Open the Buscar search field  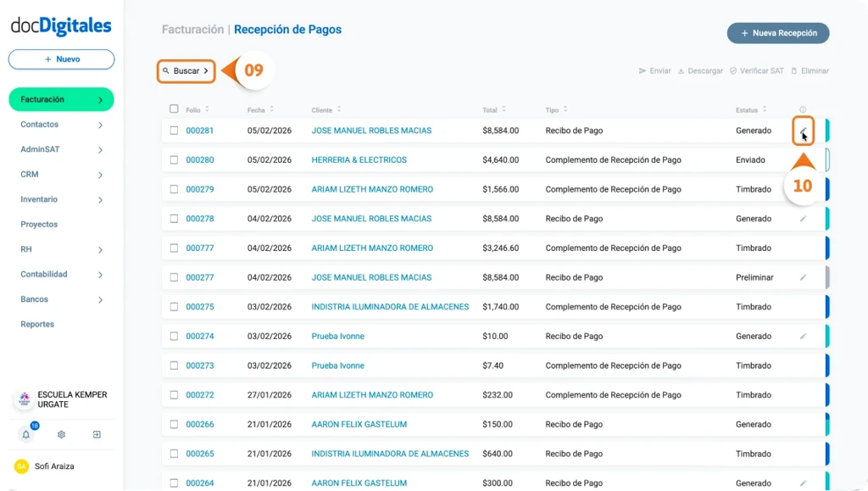click(185, 71)
